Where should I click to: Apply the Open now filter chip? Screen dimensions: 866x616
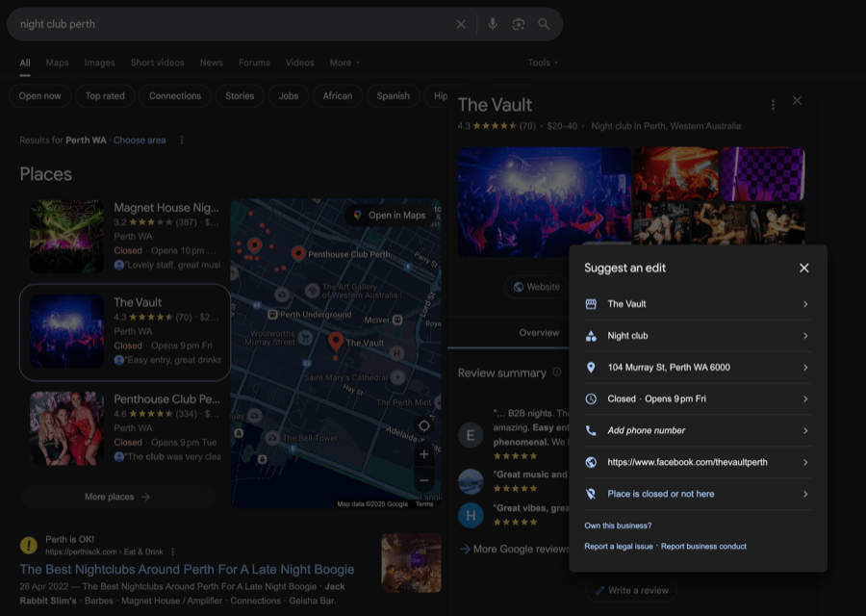[39, 96]
